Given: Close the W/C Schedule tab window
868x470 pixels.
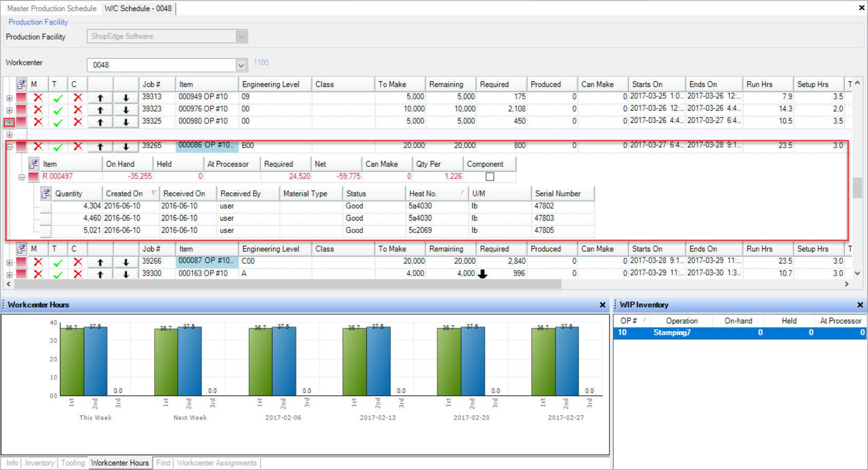Looking at the screenshot, I should pos(862,8).
